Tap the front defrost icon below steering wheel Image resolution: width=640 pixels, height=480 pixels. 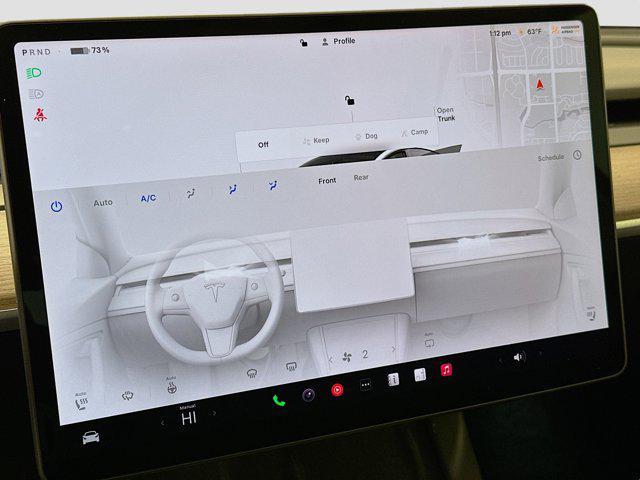tap(252, 373)
